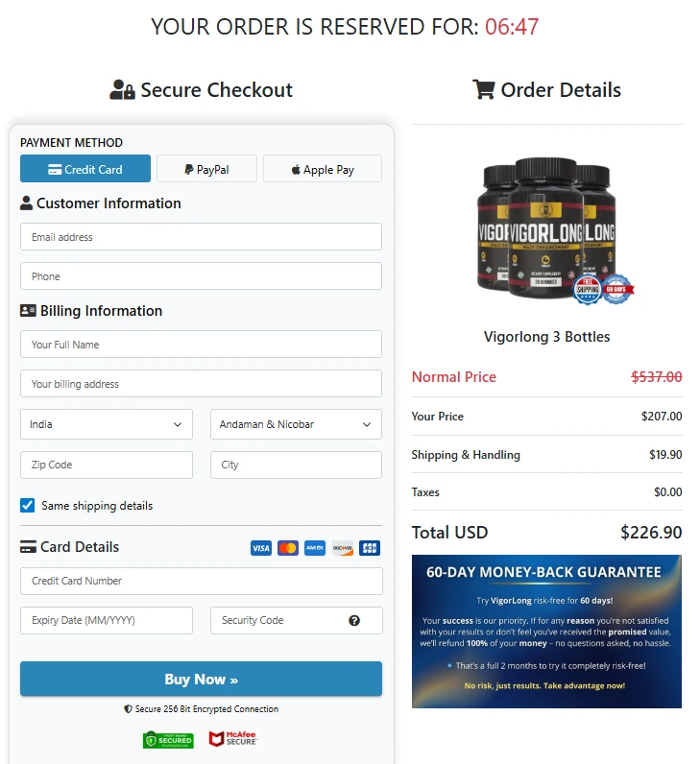Click the Buy Now button
This screenshot has width=700, height=764.
click(201, 679)
